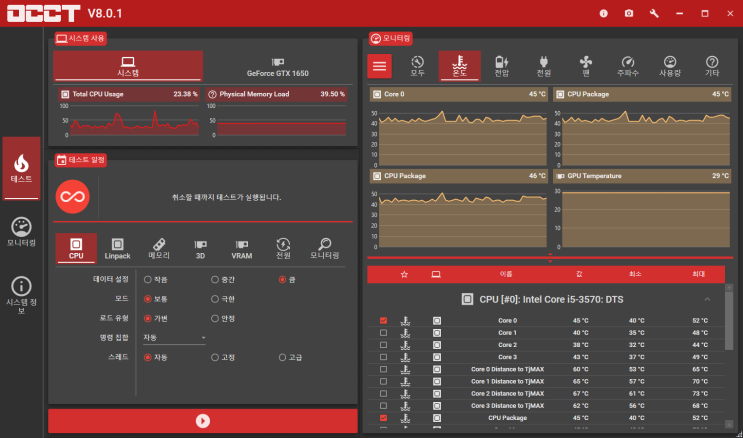Check the Core 1 sensor checkbox
This screenshot has height=438, width=743.
point(383,333)
